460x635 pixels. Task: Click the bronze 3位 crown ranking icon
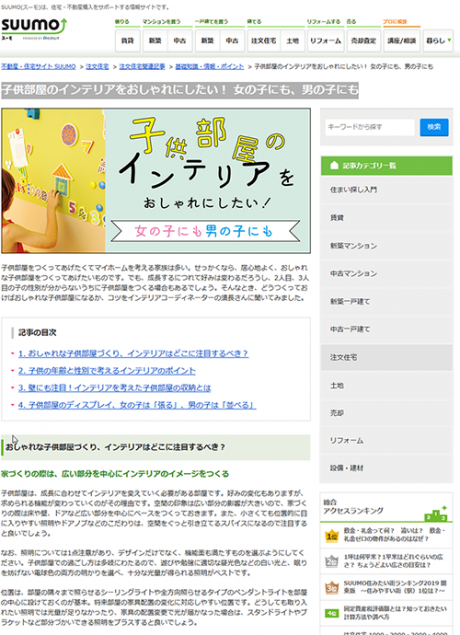point(332,588)
